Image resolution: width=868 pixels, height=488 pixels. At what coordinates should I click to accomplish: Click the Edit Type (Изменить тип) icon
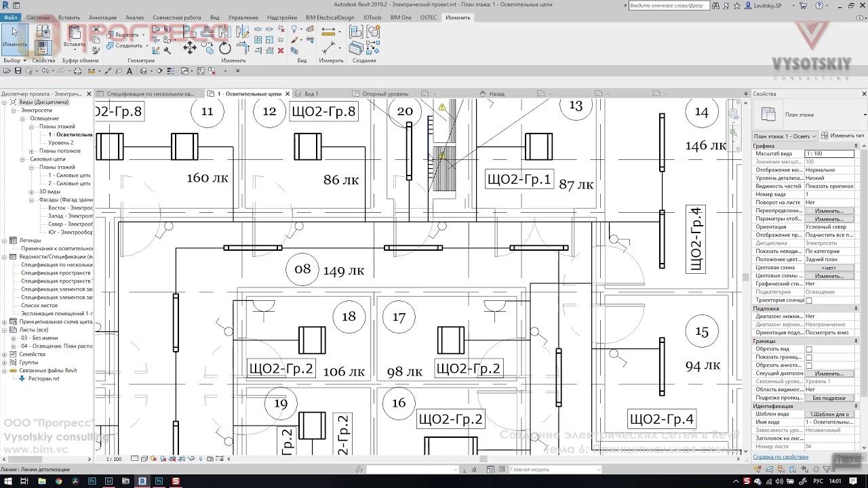825,136
